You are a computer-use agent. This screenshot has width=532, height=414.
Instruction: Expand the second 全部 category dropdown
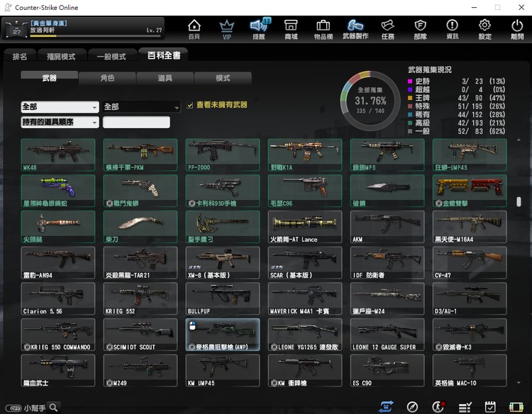142,107
